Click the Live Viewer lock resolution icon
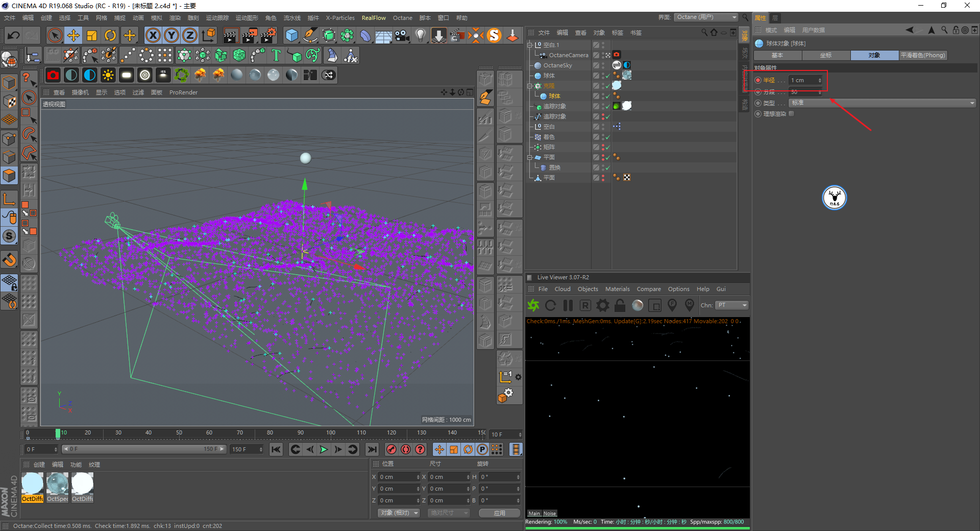 point(620,305)
